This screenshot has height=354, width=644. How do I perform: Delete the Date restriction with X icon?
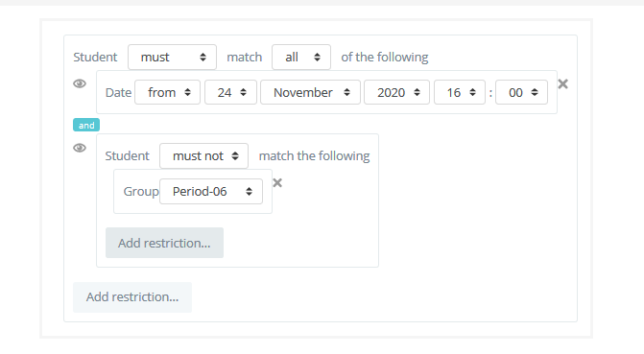tap(563, 83)
